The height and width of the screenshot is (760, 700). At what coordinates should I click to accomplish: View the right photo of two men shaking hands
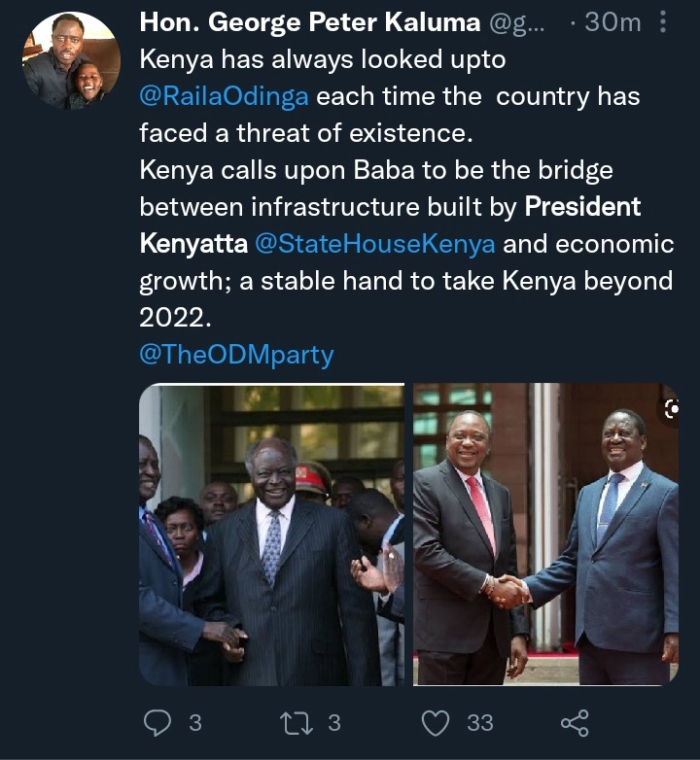(x=545, y=535)
